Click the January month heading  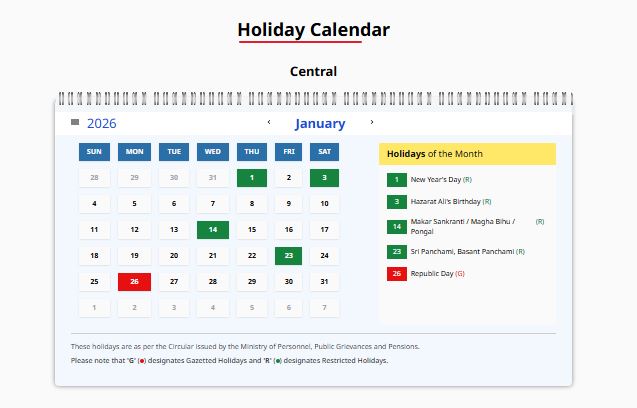[320, 124]
